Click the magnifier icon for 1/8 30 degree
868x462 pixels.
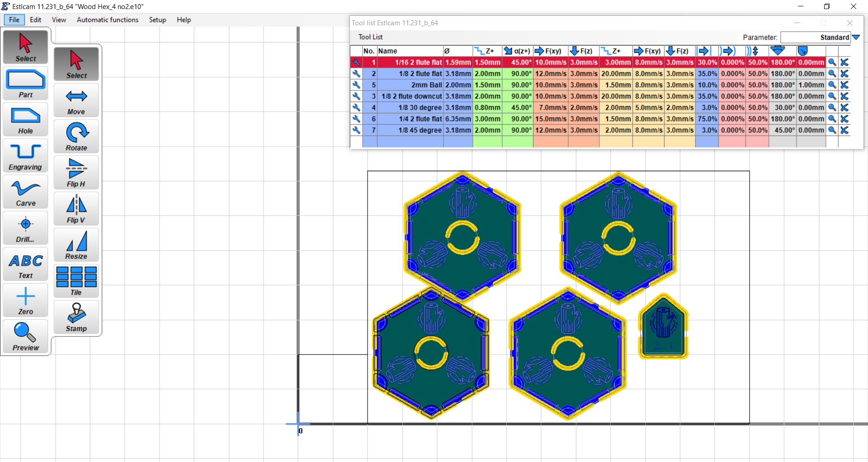(x=832, y=107)
